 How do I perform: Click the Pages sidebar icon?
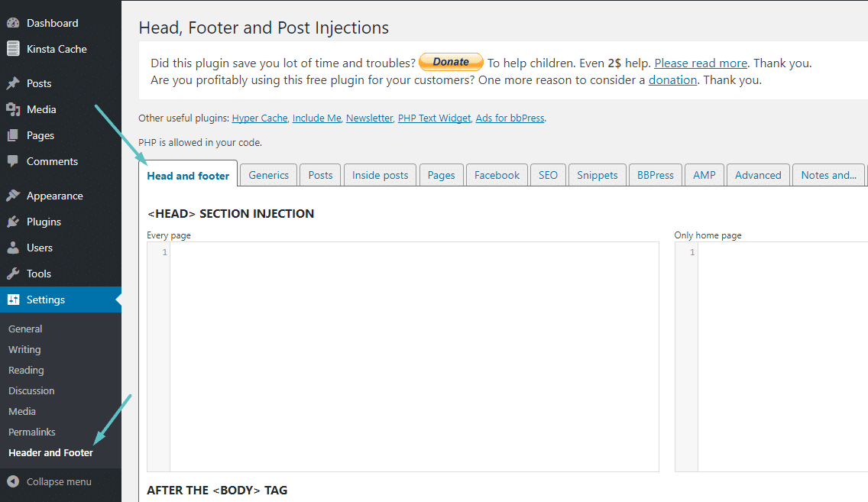[13, 134]
